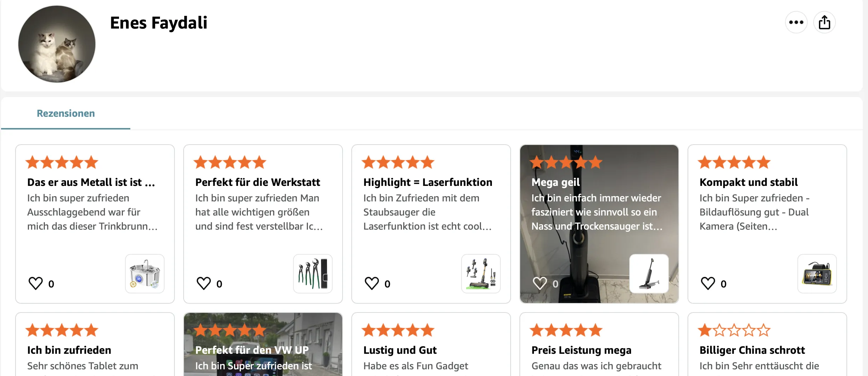
Task: Select the Rezensionen tab
Action: click(66, 114)
